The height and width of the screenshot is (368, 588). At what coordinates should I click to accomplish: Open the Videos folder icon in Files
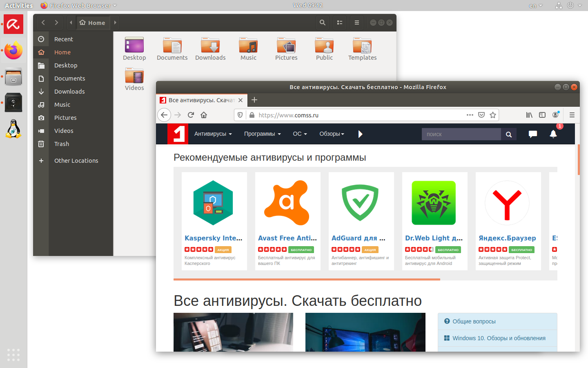134,79
